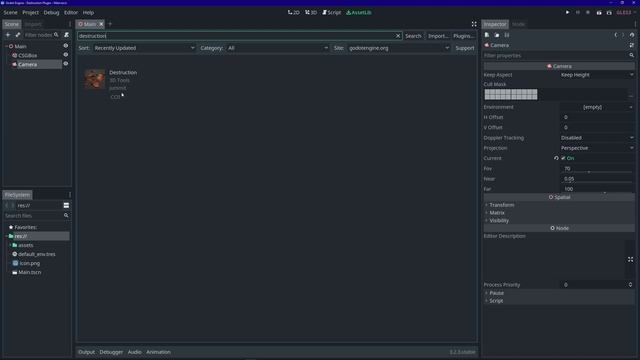This screenshot has height=360, width=640.
Task: Instance a child scene with link icon
Action: [x=18, y=35]
